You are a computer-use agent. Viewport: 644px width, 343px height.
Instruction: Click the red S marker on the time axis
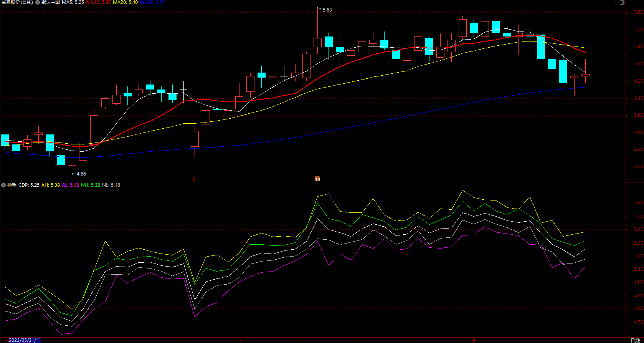(194, 179)
